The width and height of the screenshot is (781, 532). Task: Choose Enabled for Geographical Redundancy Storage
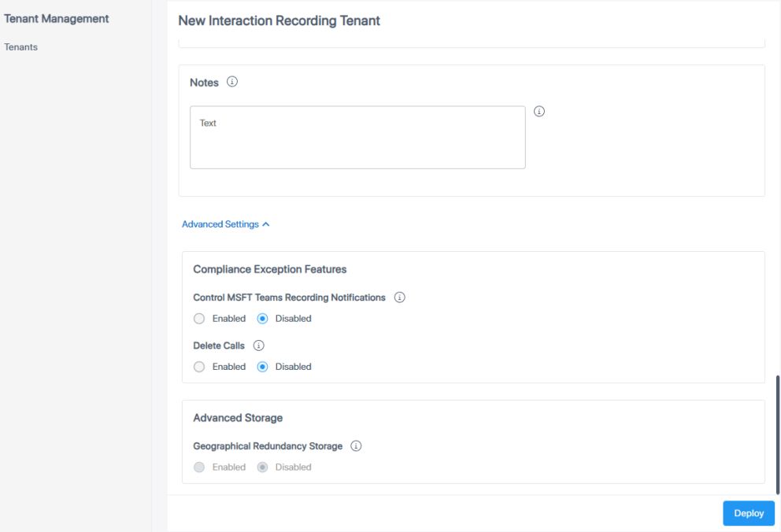point(199,467)
